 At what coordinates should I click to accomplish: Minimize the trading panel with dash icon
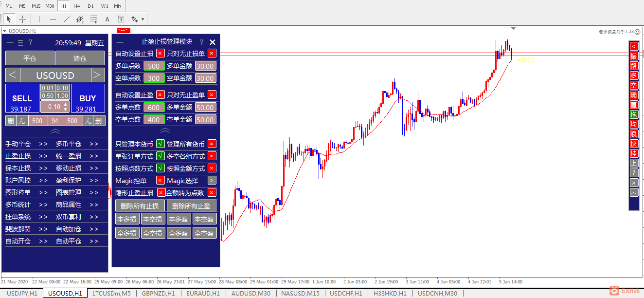[x=10, y=42]
